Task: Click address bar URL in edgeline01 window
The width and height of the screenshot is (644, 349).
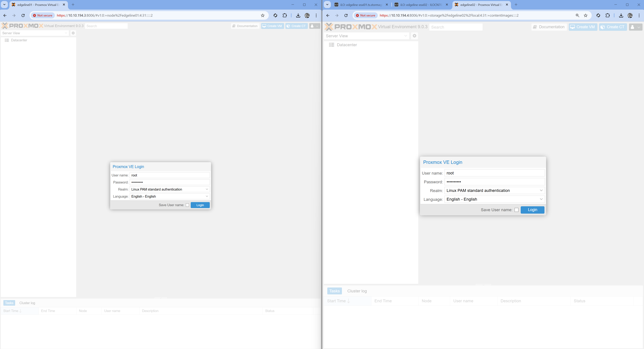Action: point(104,15)
